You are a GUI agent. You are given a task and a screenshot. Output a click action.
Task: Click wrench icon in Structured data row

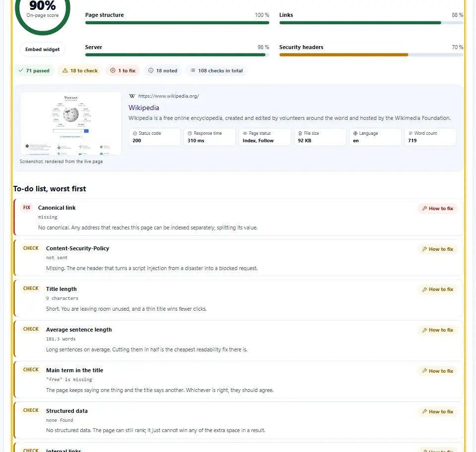[x=425, y=411]
